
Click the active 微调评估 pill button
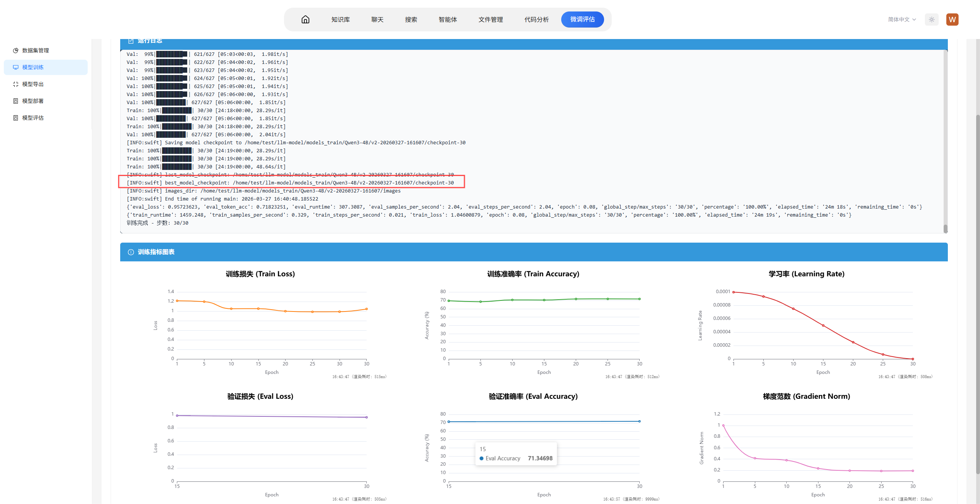click(x=582, y=20)
